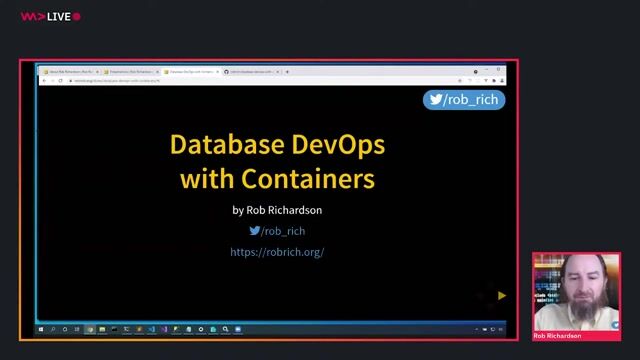Open the taskbar search magnifier
Image resolution: width=640 pixels, height=360 pixels.
53,329
